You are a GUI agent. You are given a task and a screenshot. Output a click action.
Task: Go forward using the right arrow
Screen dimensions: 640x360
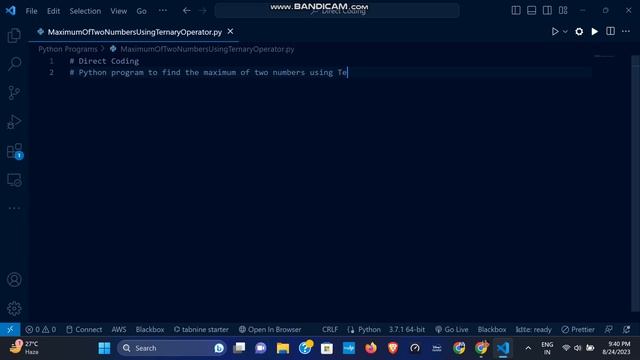click(203, 11)
